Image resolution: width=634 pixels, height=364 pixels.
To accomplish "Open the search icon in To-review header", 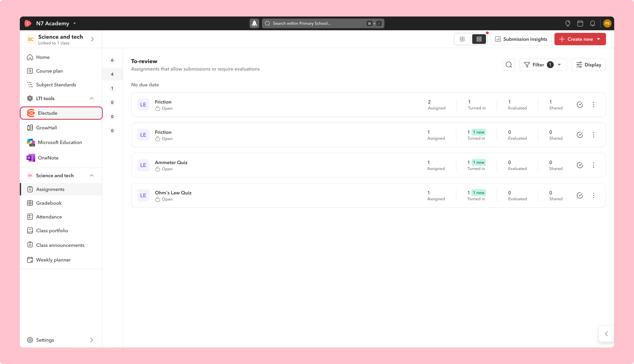I will [509, 65].
